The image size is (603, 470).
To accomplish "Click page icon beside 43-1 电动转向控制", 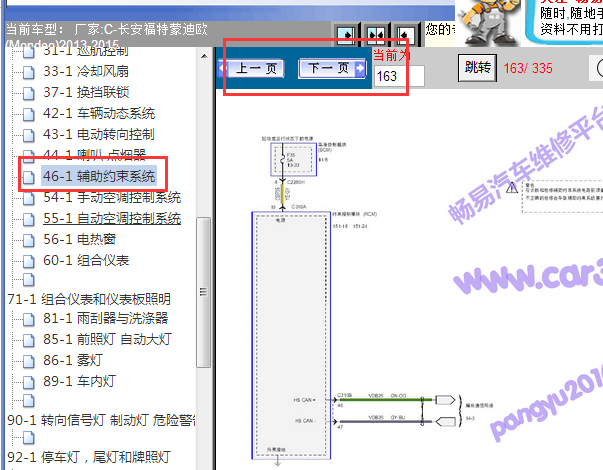I will [x=28, y=135].
